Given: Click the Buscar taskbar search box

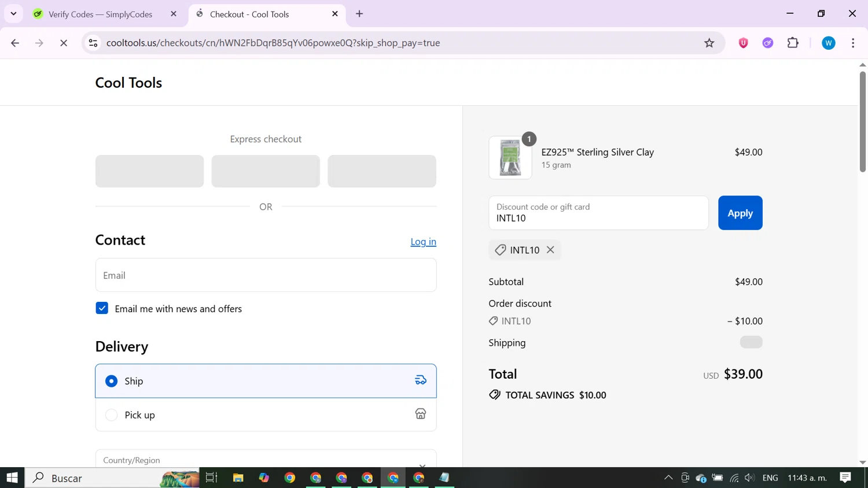Looking at the screenshot, I should tap(112, 478).
